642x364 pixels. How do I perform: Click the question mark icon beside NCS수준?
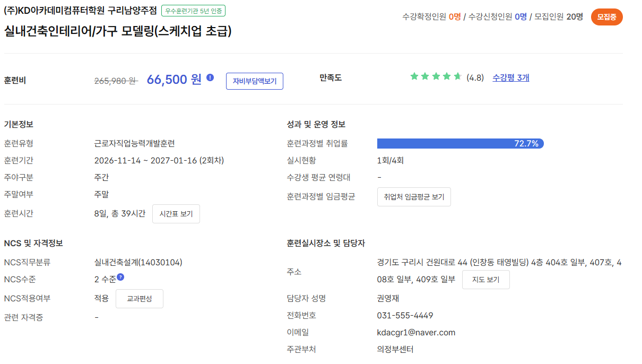coord(120,277)
